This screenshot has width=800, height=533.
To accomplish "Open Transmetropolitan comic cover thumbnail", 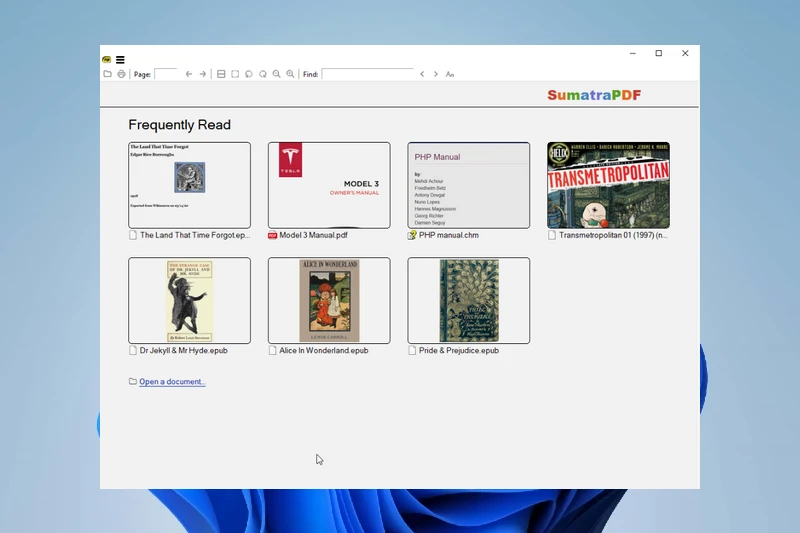I will [x=608, y=185].
